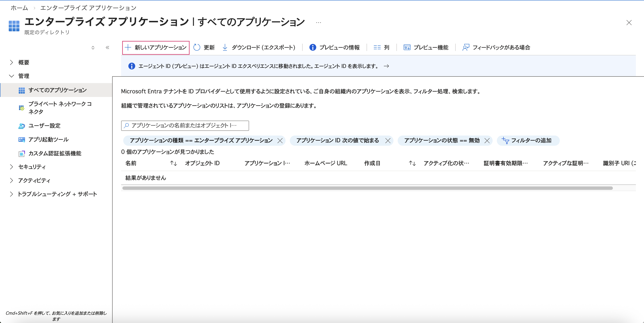Open the preview features (プレビュー機能) icon
The height and width of the screenshot is (323, 644).
point(407,48)
